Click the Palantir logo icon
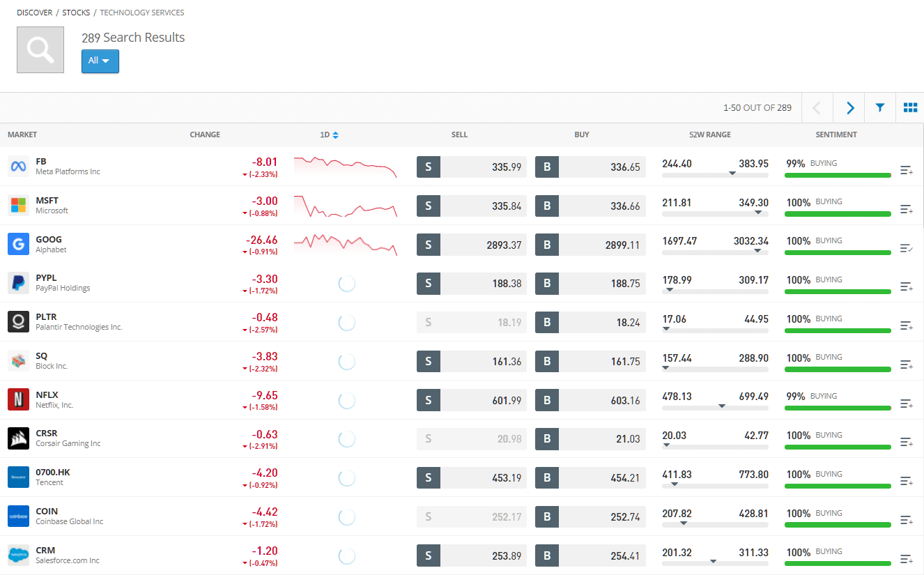 (x=18, y=322)
